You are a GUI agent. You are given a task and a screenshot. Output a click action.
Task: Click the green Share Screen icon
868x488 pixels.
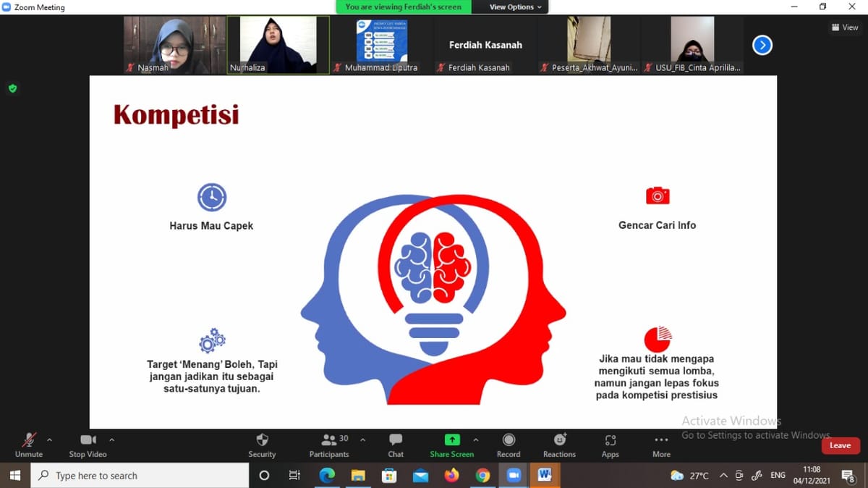point(451,440)
